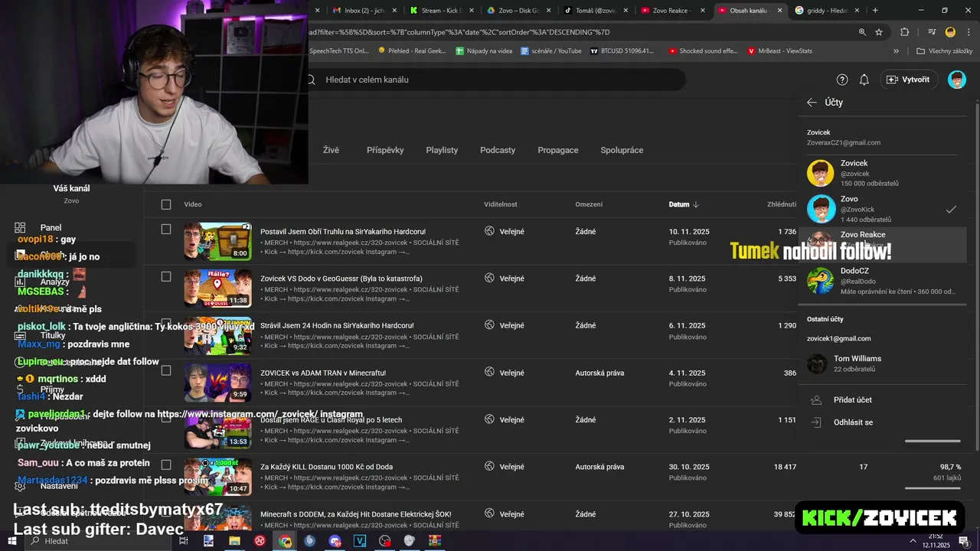Image resolution: width=980 pixels, height=551 pixels.
Task: Select the Zovo @ZovoKick account
Action: pos(882,209)
